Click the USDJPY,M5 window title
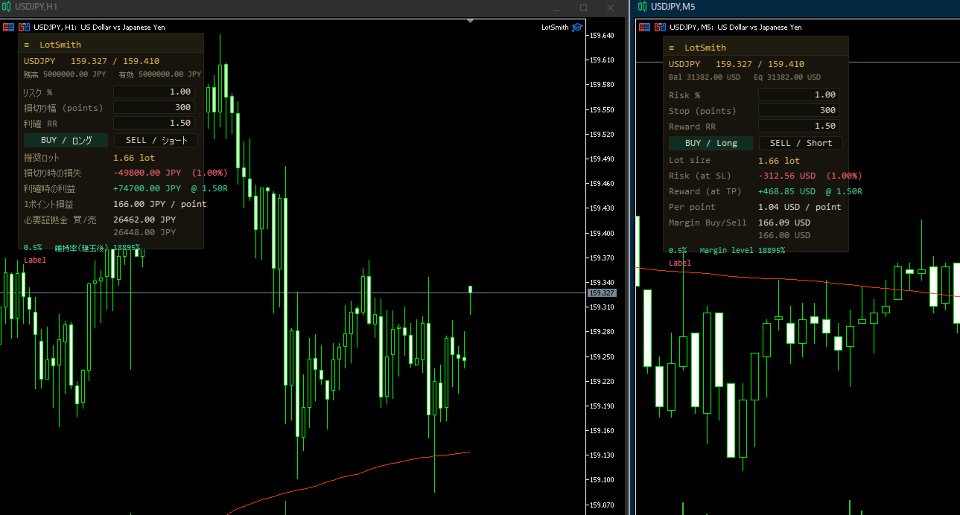 [673, 7]
